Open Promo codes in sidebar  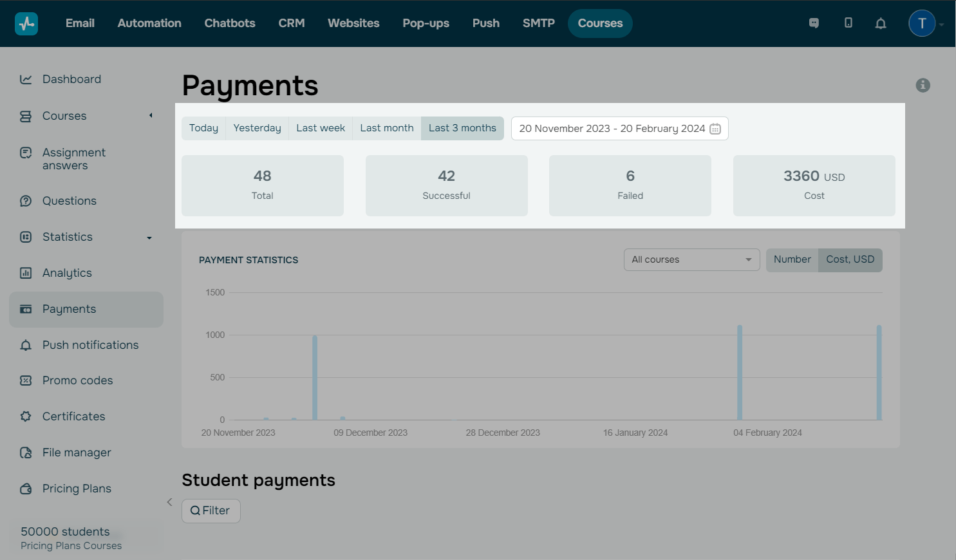tap(77, 380)
